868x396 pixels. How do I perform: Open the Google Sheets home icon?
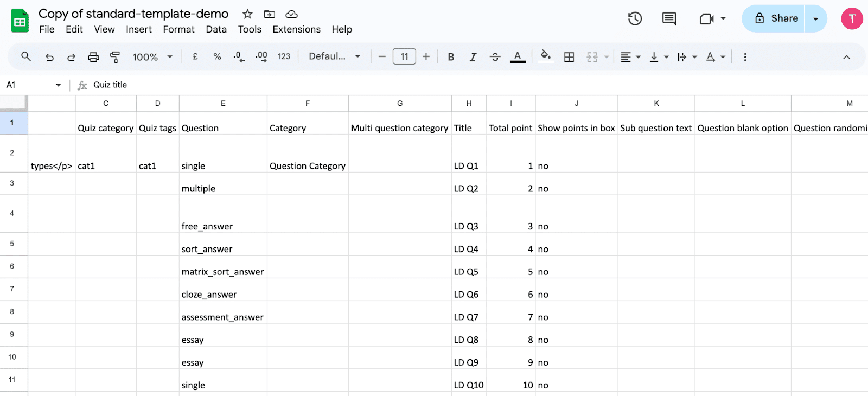coord(20,21)
